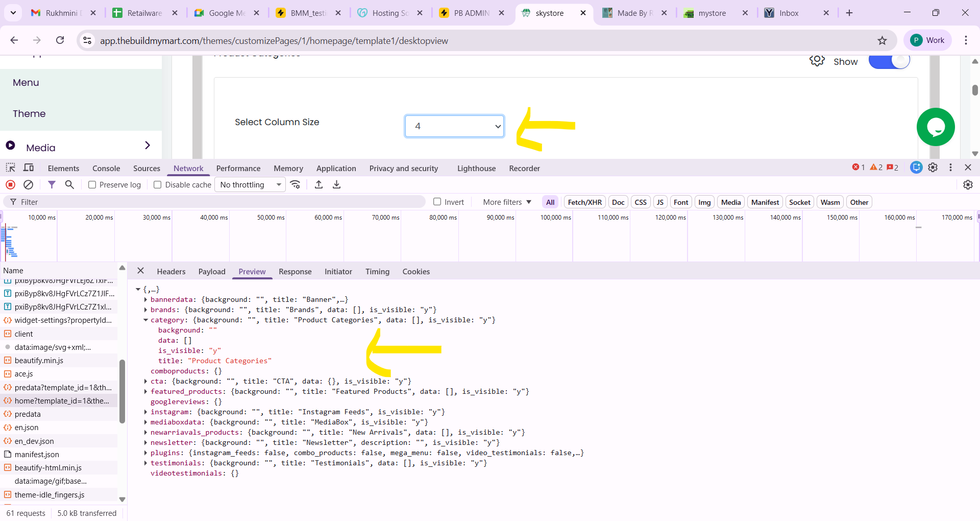Open the Elements panel tab
Screen dimensions: 980x521
63,168
